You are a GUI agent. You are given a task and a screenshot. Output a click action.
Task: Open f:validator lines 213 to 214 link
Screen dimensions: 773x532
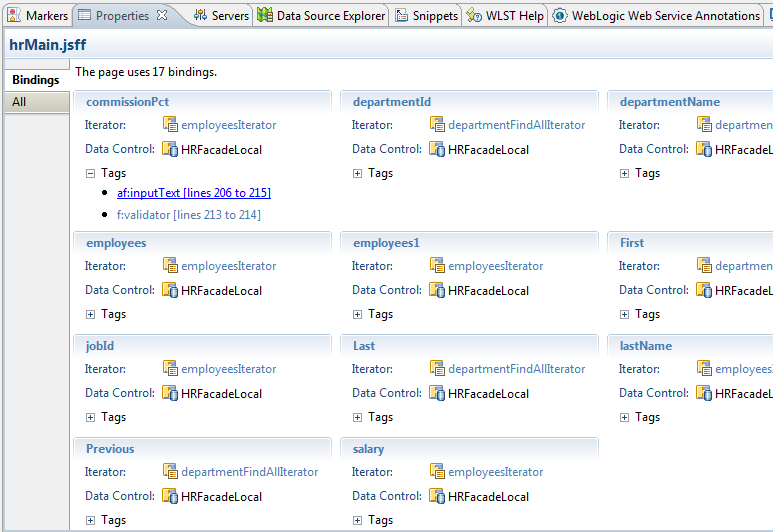pyautogui.click(x=189, y=215)
